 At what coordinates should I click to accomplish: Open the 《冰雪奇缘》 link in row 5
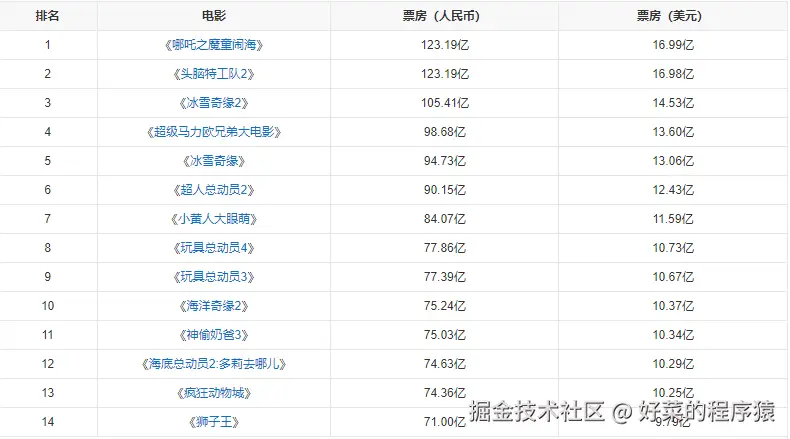213,161
